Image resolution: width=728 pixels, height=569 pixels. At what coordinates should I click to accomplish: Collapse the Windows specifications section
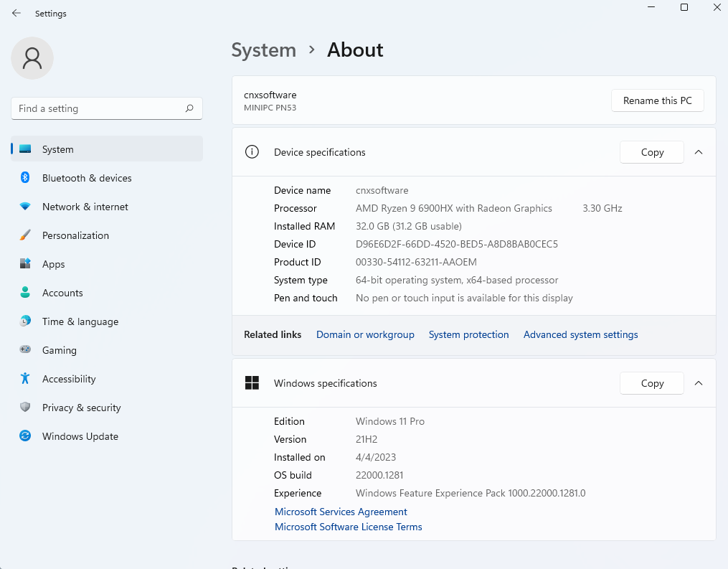(x=699, y=383)
